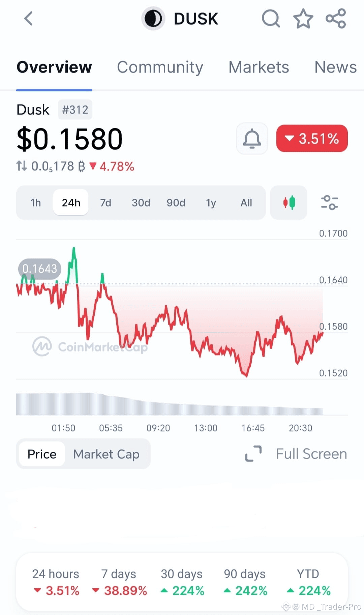Tap the BTC price swap arrows
The image size is (364, 615).
[22, 166]
